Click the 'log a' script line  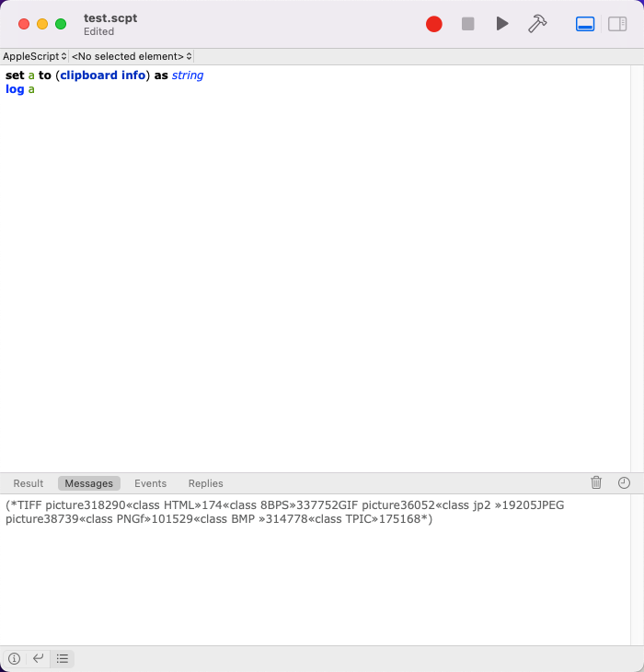pyautogui.click(x=20, y=89)
